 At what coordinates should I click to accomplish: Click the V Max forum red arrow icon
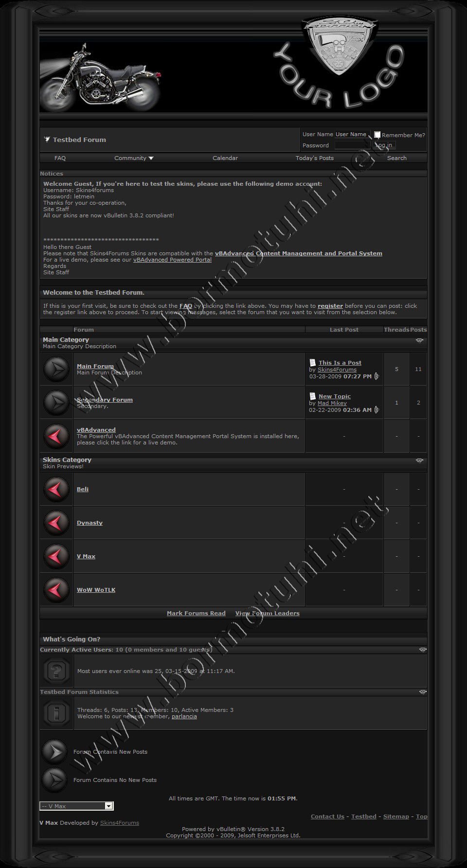coord(56,556)
